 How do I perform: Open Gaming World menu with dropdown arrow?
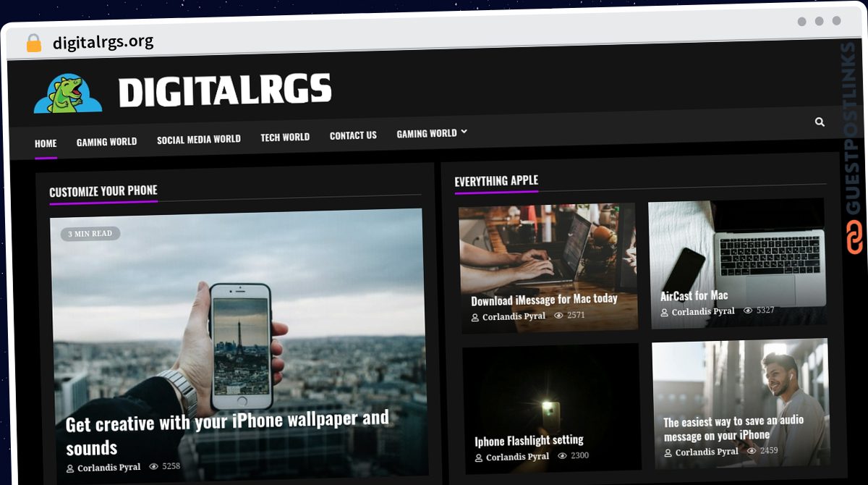pyautogui.click(x=432, y=133)
